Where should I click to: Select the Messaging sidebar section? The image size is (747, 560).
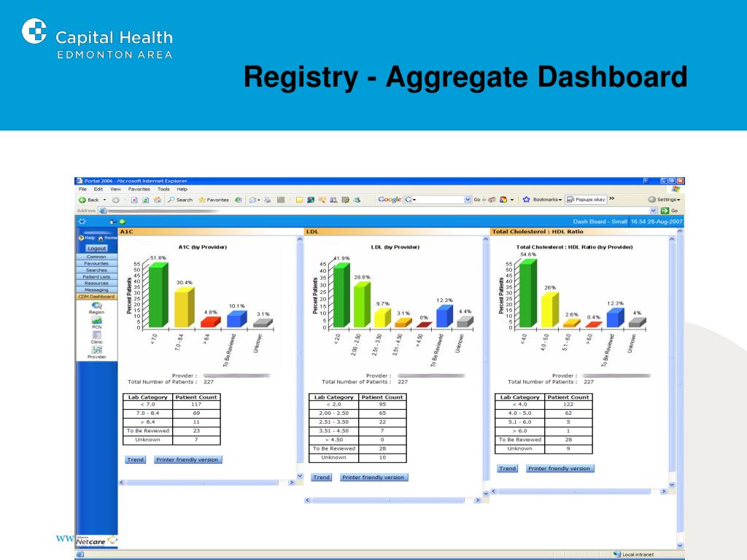tap(97, 290)
